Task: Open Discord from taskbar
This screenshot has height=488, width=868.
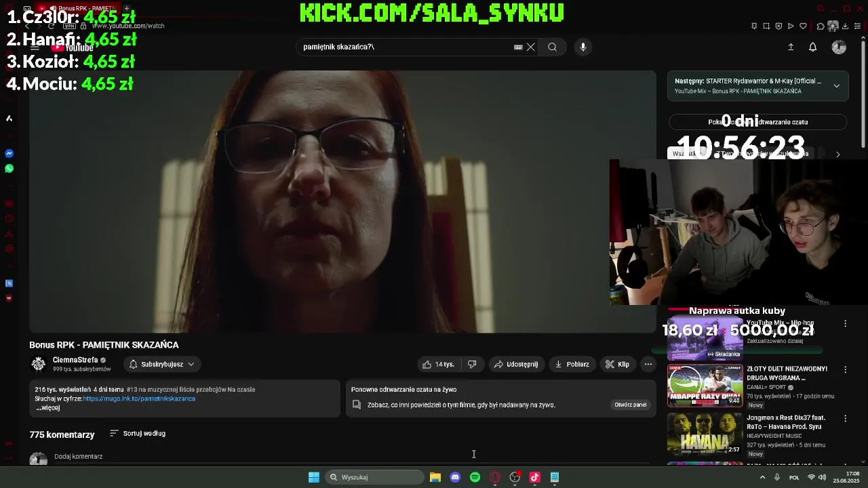Action: pyautogui.click(x=455, y=477)
